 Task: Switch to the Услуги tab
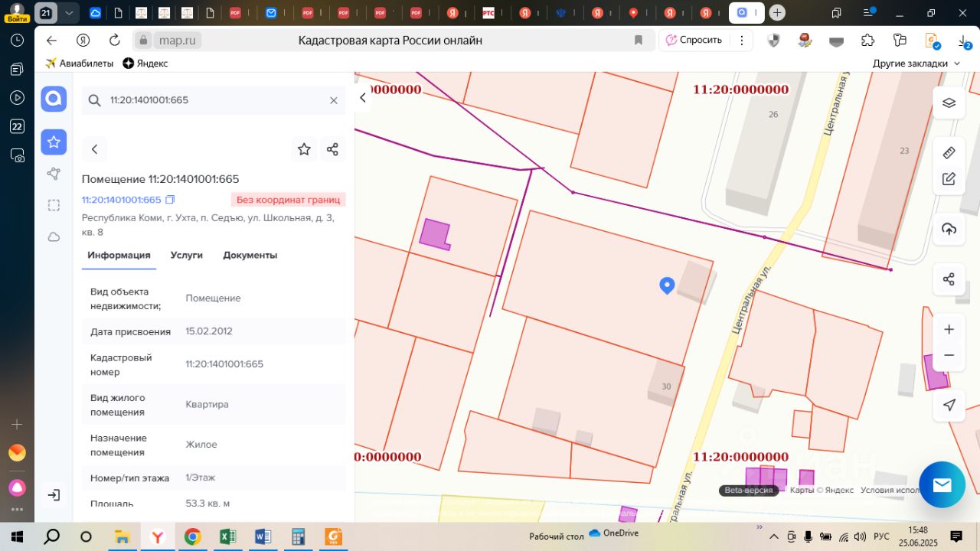point(187,255)
